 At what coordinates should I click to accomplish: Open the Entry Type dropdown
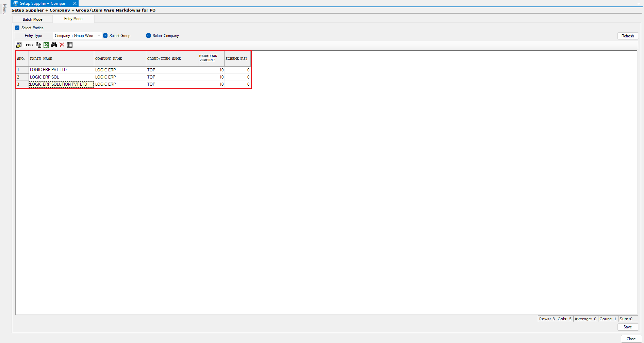tap(78, 36)
